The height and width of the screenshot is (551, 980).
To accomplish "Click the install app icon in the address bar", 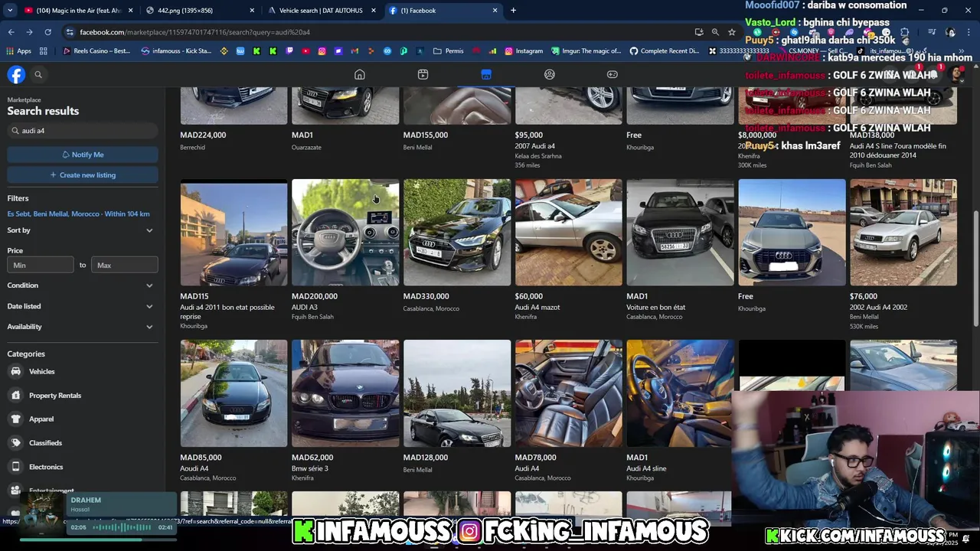I will (x=699, y=32).
